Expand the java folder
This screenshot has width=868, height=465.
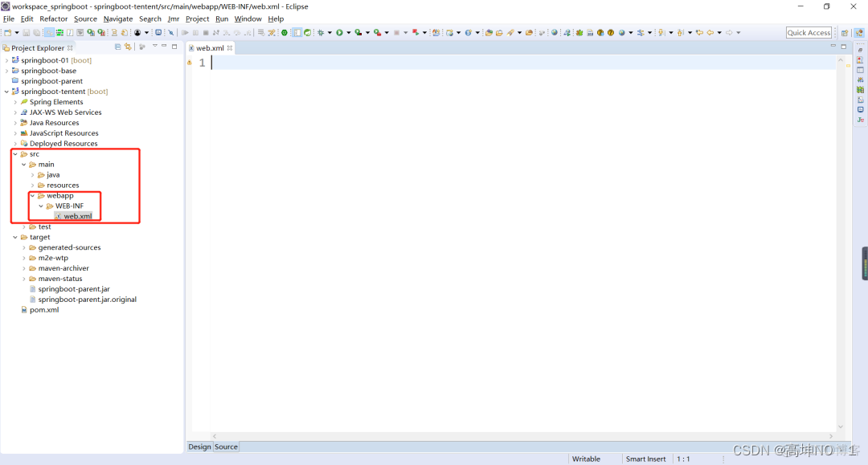(33, 175)
